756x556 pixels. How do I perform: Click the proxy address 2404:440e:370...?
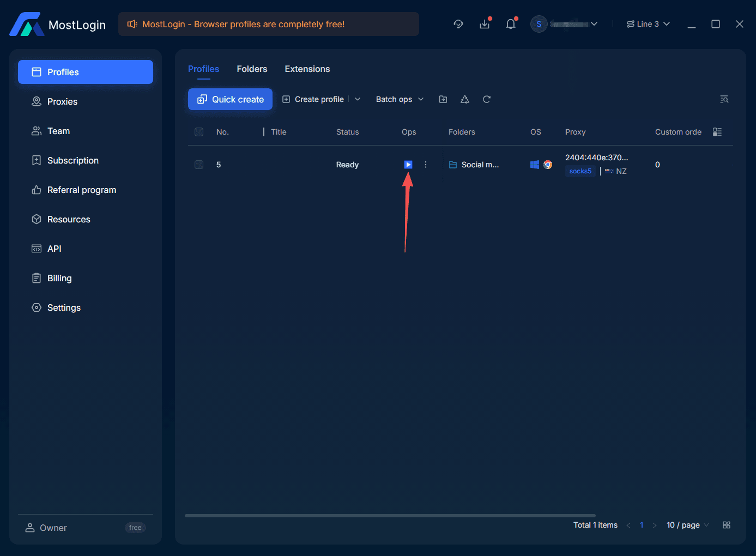click(596, 158)
